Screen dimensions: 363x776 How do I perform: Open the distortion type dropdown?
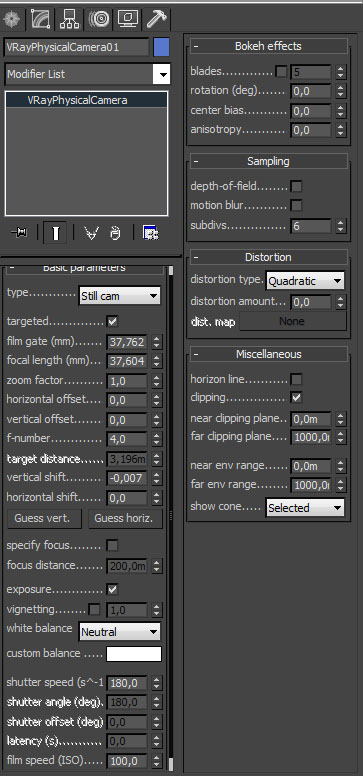coord(305,281)
